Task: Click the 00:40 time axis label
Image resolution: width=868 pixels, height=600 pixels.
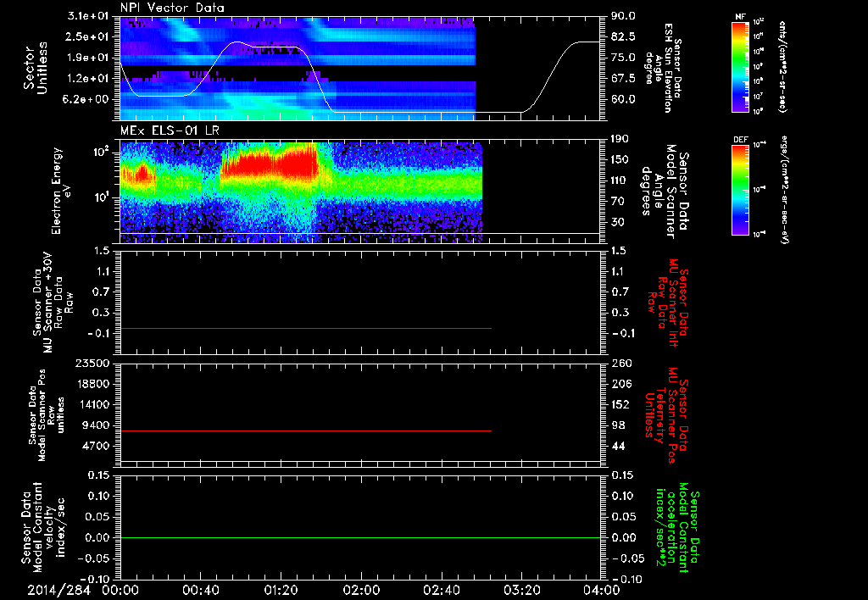Action: (x=200, y=590)
